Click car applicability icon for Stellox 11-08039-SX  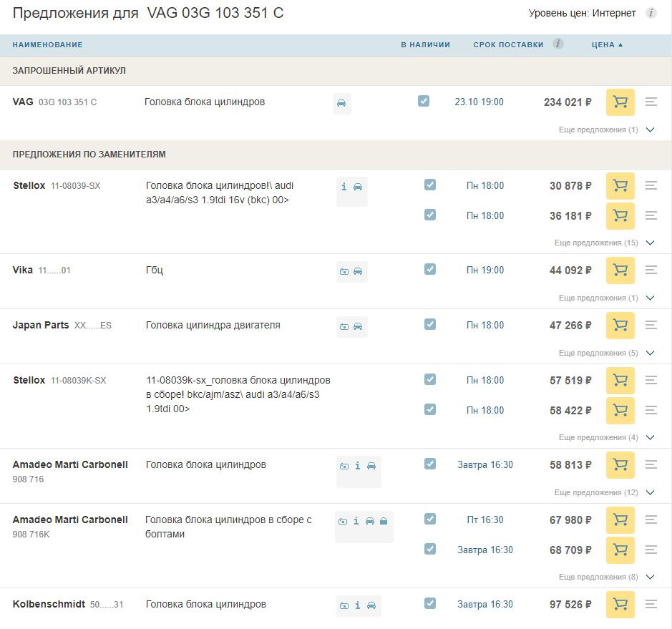358,187
